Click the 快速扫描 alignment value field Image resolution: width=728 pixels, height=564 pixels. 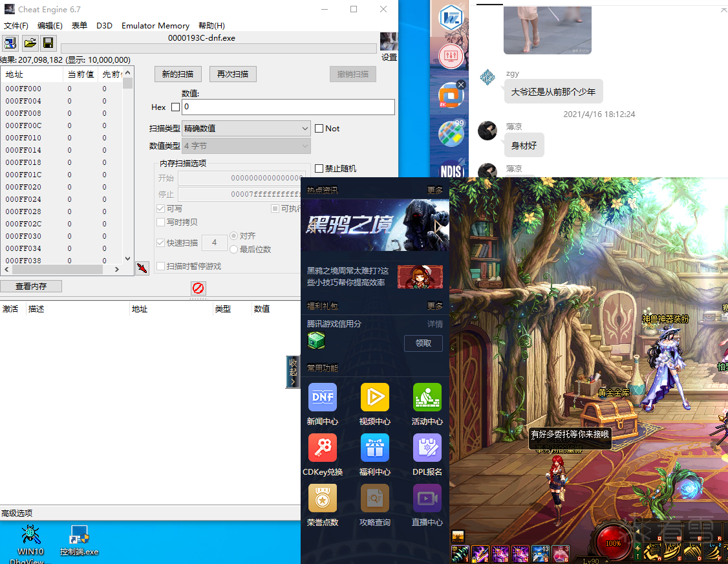click(x=215, y=243)
